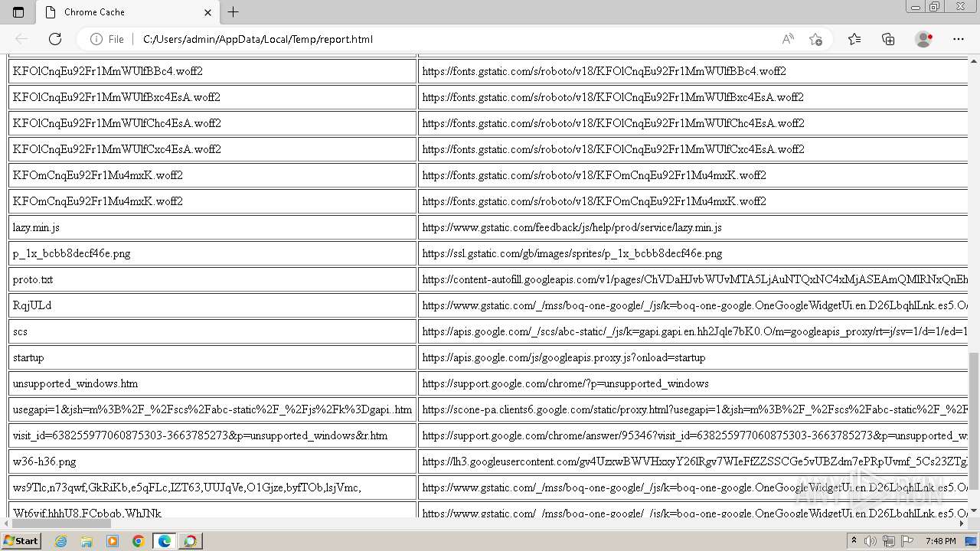Open Google Chrome from taskbar
The image size is (980, 551).
[x=139, y=541]
